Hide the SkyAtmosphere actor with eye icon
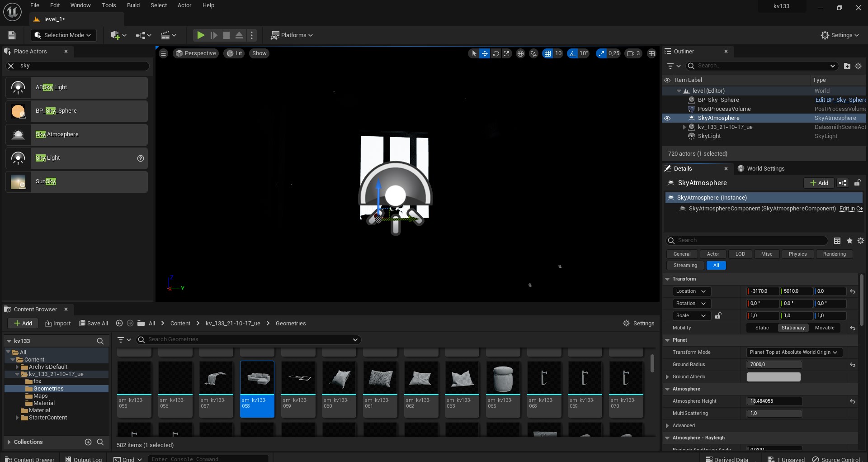Viewport: 868px width, 462px height. 667,118
